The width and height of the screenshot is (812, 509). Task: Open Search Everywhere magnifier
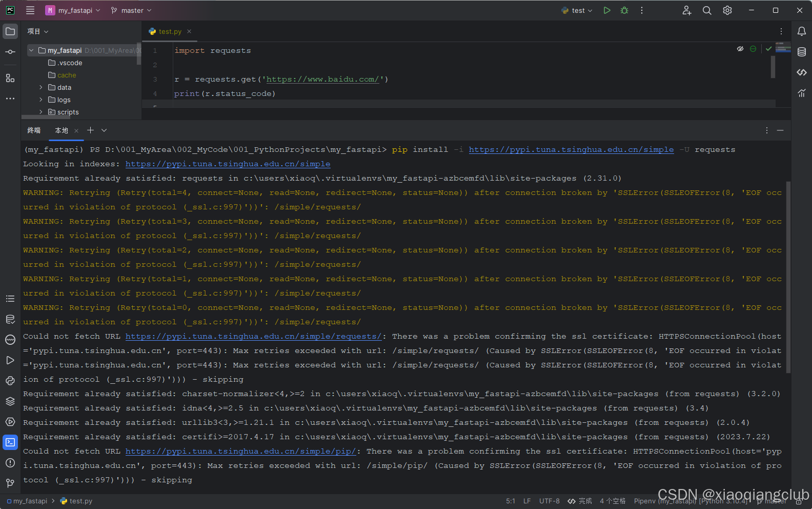tap(707, 10)
